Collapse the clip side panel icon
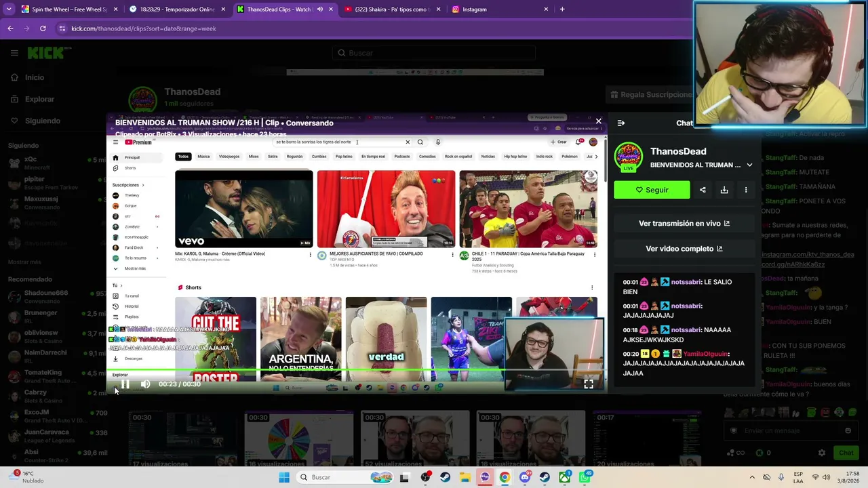This screenshot has height=488, width=868. (621, 123)
